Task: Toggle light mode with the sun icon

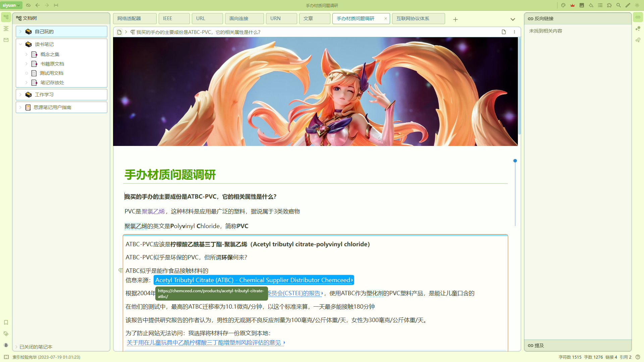Action: 637,5
